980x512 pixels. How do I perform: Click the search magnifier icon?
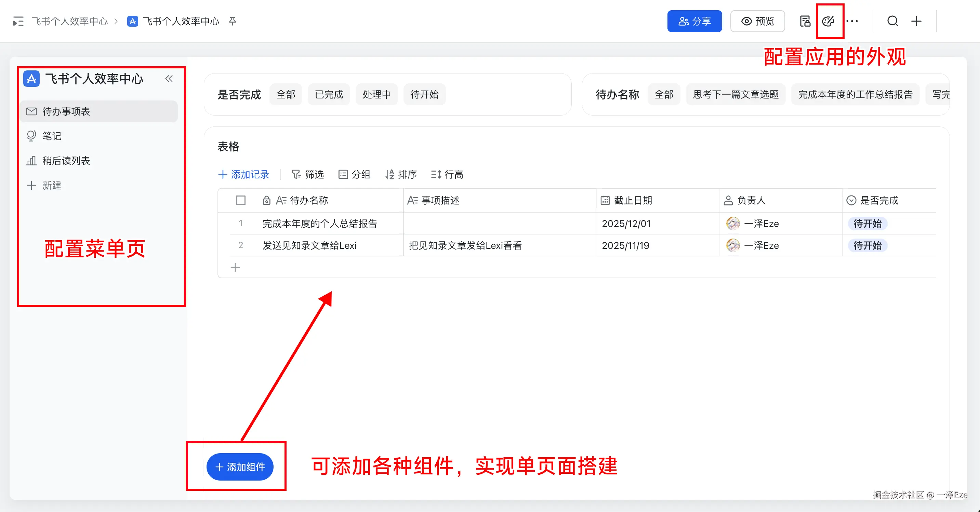(892, 21)
